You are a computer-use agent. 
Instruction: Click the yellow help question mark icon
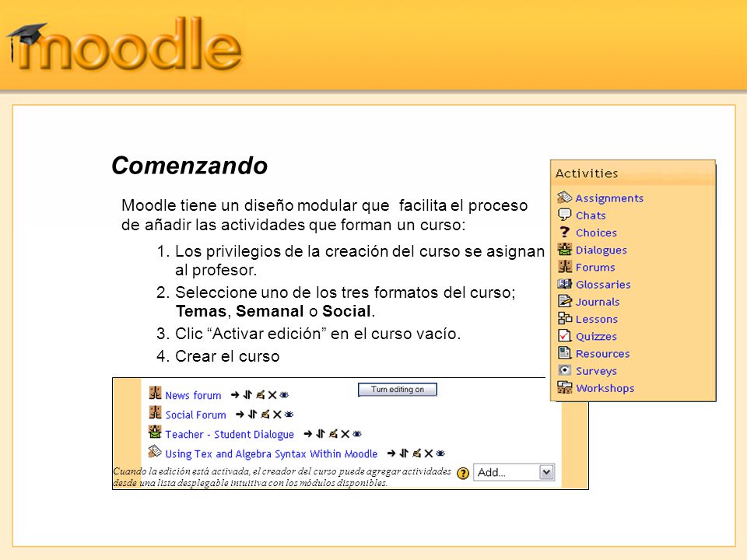click(x=462, y=473)
